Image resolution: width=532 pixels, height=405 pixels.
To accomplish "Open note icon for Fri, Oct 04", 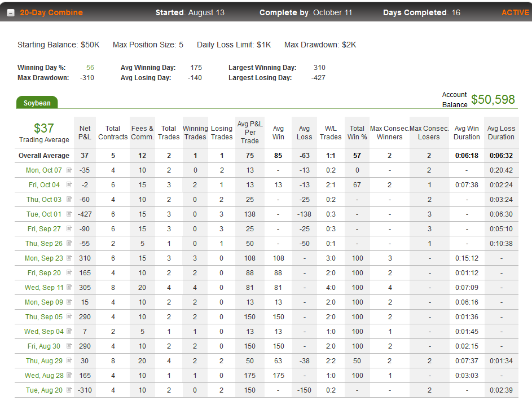I will (69, 185).
